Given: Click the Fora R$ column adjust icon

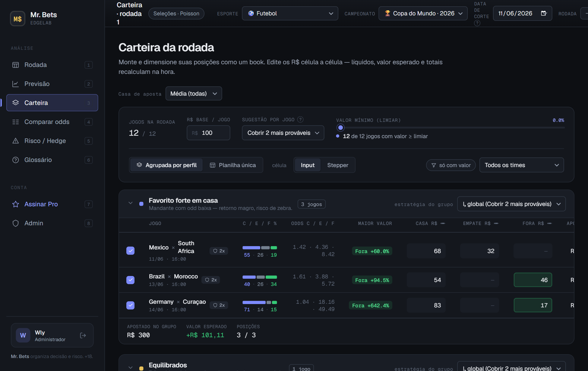Looking at the screenshot, I should tap(549, 224).
